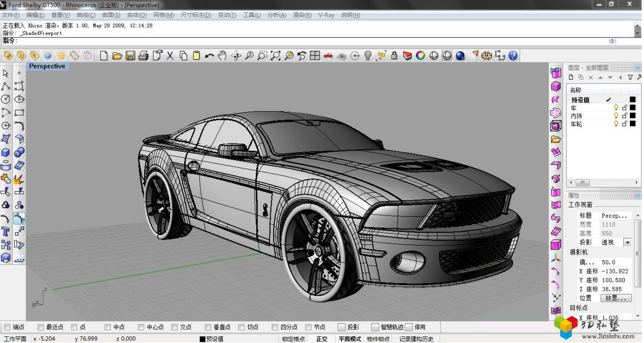This screenshot has height=343, width=644.
Task: Open the 编辑(E) menu
Action: coord(36,15)
